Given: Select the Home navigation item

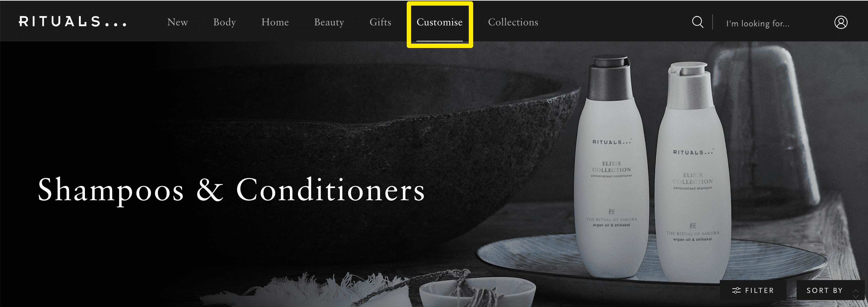Looking at the screenshot, I should click(x=275, y=22).
